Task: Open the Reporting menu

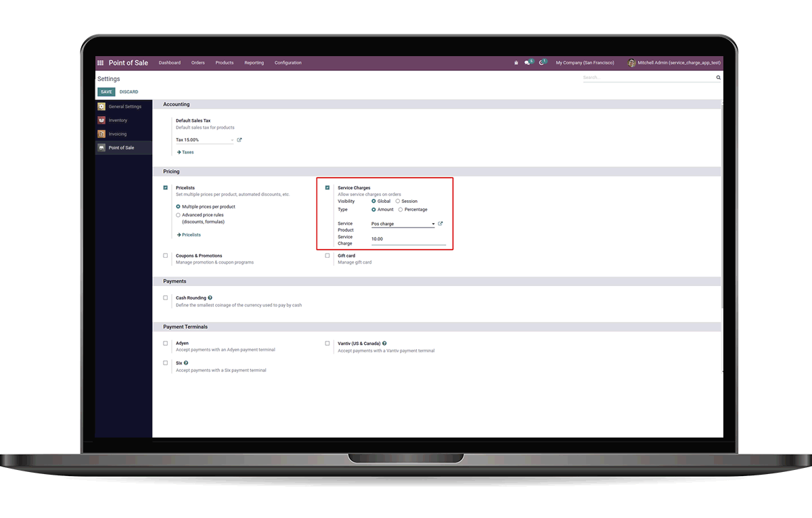Action: [254, 63]
